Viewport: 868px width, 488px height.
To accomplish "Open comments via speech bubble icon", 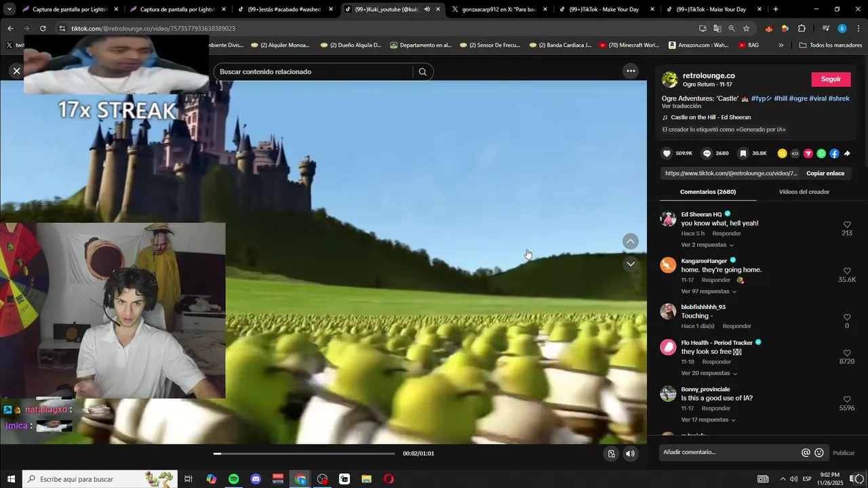I will point(707,153).
